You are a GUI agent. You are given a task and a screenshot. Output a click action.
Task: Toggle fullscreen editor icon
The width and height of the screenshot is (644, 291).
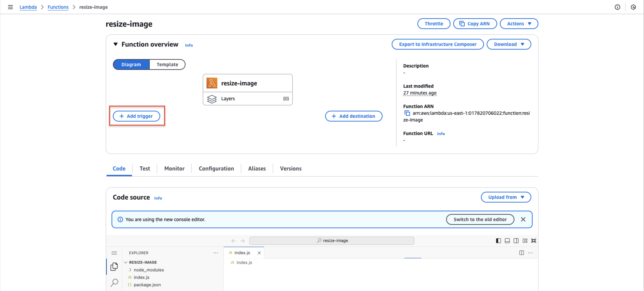pyautogui.click(x=533, y=241)
